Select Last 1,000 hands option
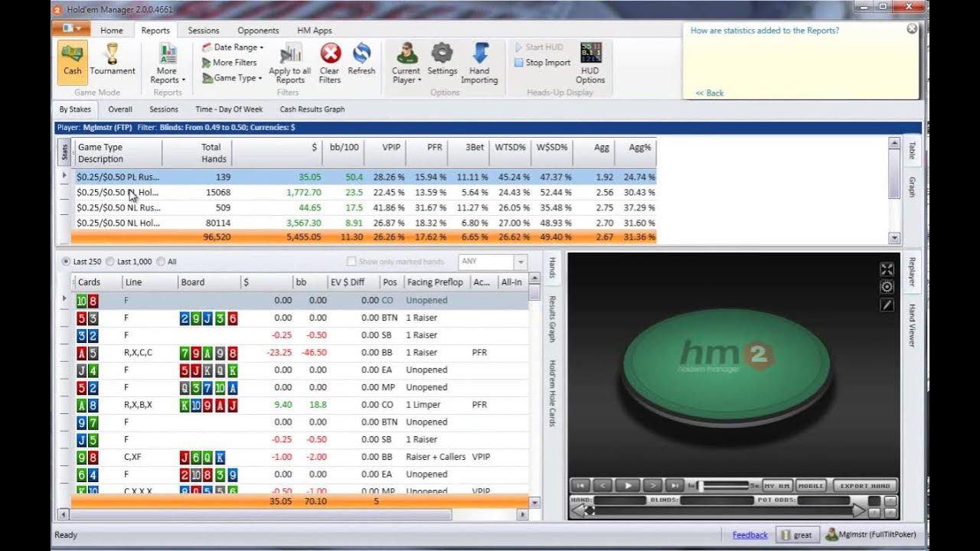The image size is (980, 551). (129, 262)
